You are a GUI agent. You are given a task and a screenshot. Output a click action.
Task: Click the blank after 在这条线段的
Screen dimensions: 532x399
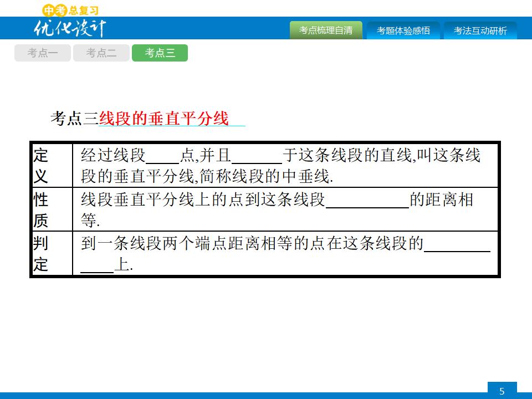pyautogui.click(x=457, y=244)
